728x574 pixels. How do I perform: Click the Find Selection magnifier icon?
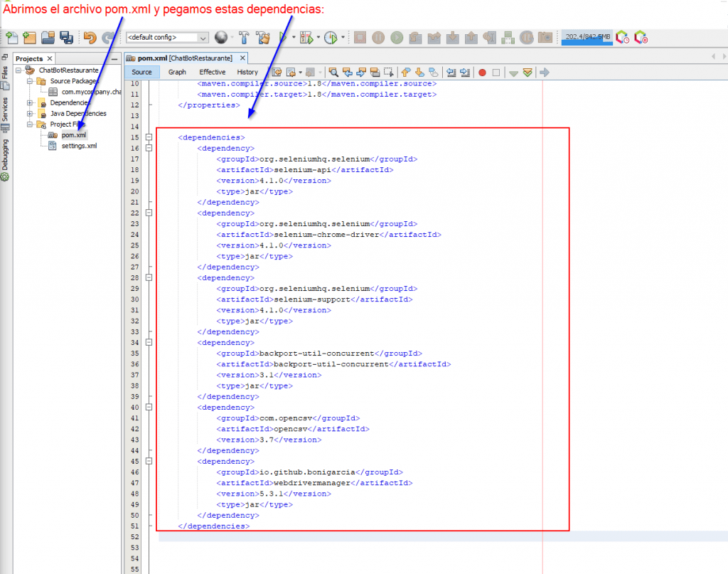[333, 73]
